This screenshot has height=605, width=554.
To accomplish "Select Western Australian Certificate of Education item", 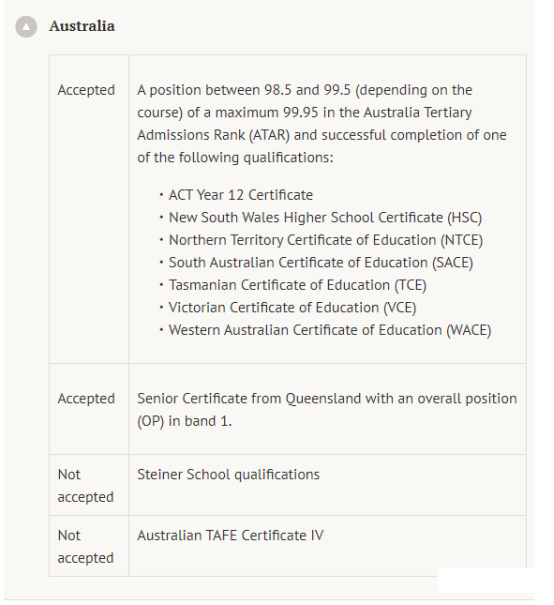I will point(330,330).
